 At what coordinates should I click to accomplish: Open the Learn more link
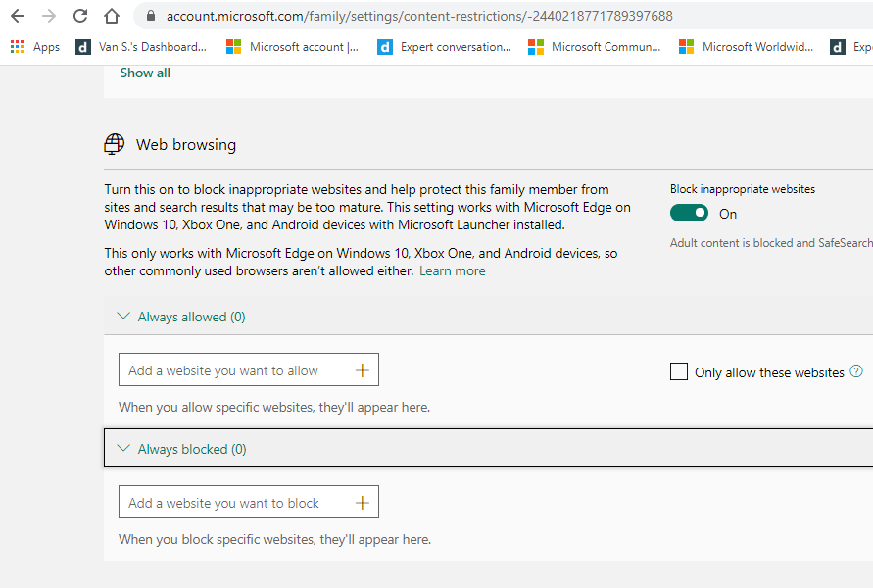point(452,271)
